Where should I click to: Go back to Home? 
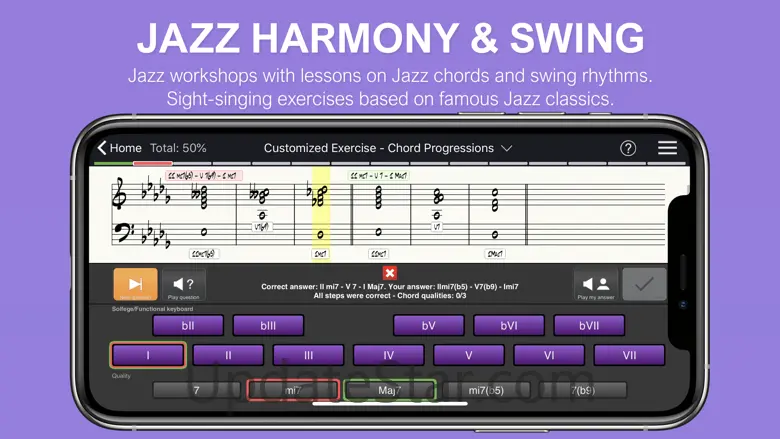click(119, 148)
